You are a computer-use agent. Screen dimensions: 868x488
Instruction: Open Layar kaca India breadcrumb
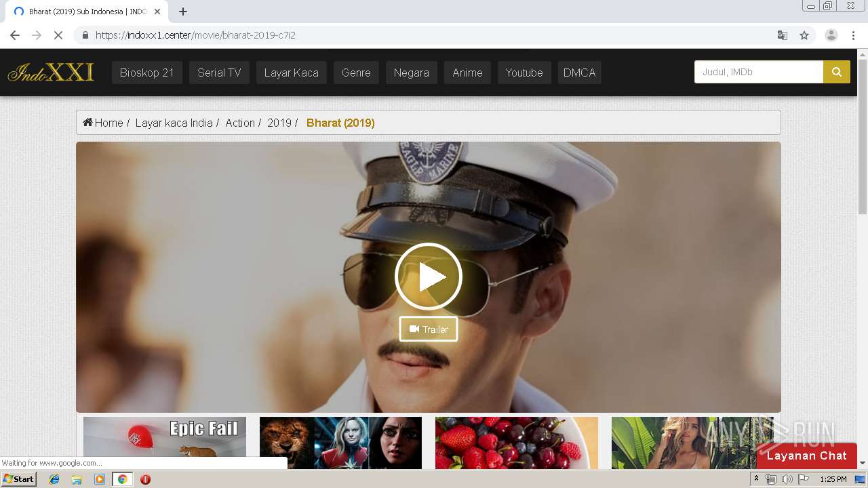pos(174,123)
